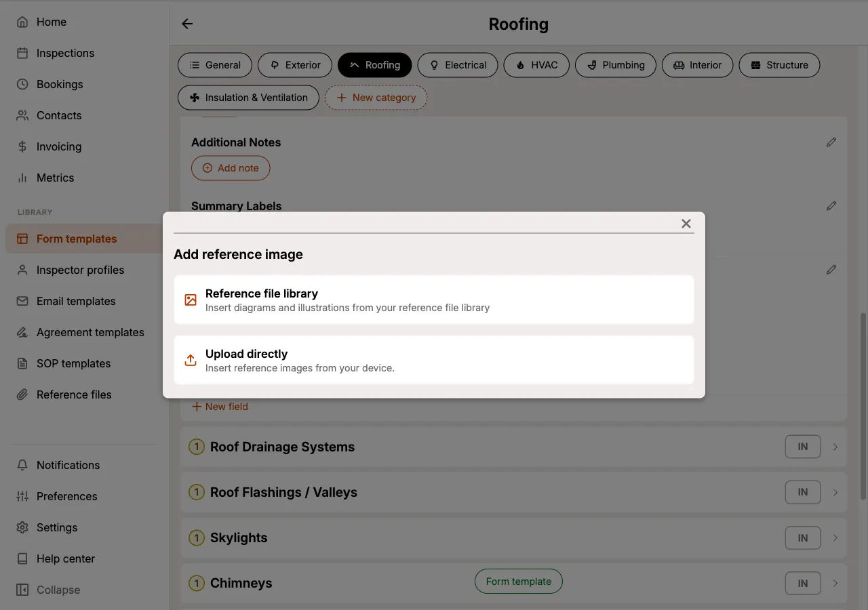Open Insulation & Ventilation category tab

point(248,98)
